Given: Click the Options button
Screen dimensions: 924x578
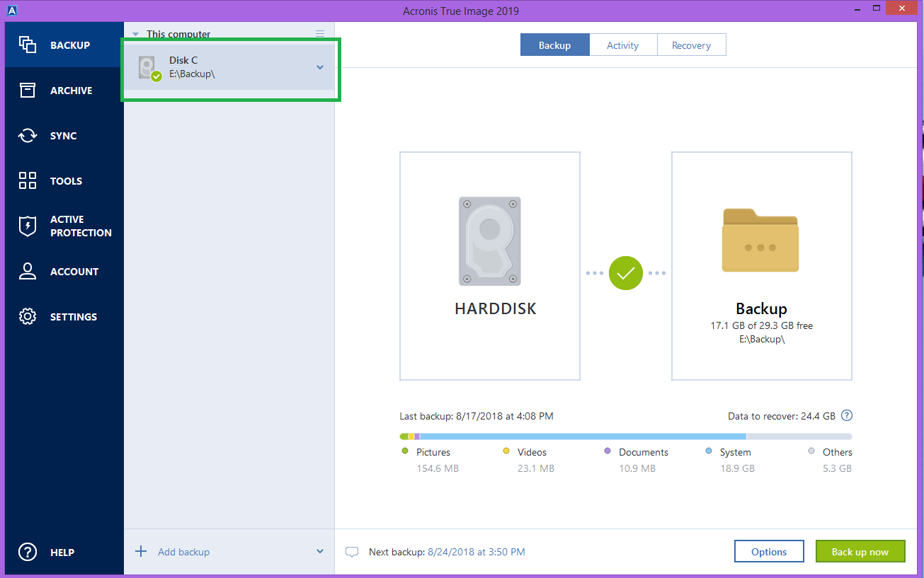Looking at the screenshot, I should click(769, 552).
